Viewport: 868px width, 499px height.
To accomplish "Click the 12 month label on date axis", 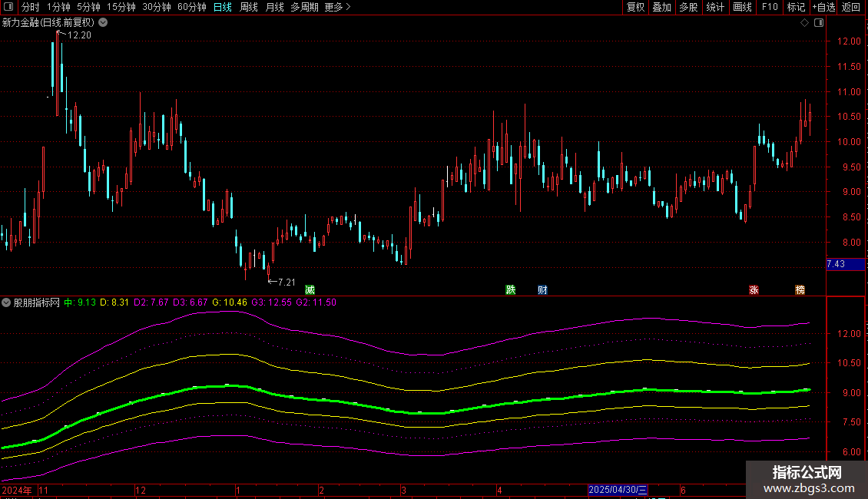I will pos(141,490).
